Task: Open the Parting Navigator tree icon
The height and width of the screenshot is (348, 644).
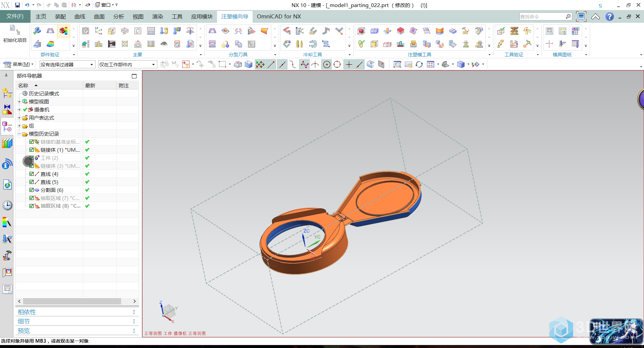Action: [x=252, y=44]
